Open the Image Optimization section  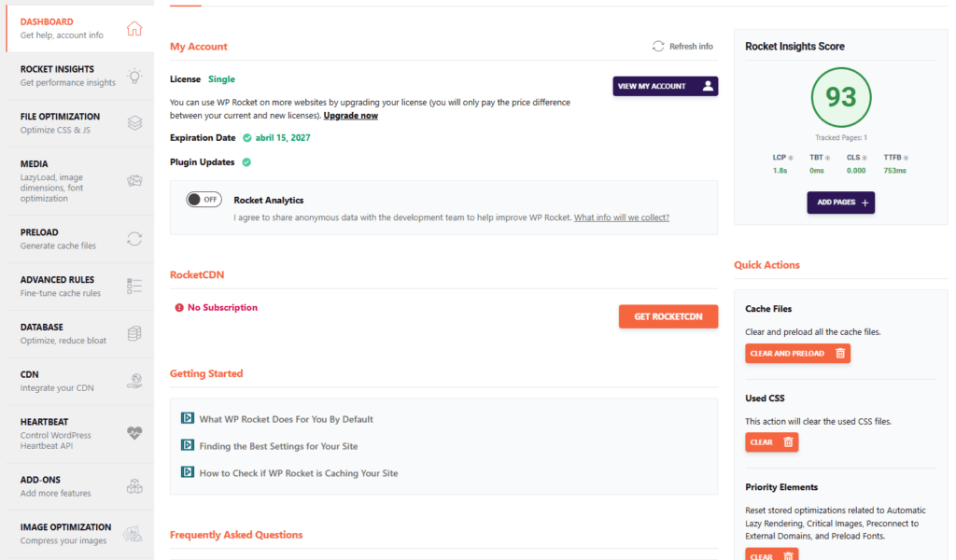tap(80, 534)
